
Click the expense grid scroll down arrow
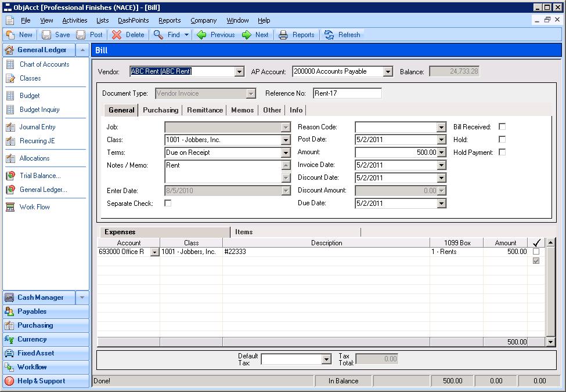coord(550,342)
